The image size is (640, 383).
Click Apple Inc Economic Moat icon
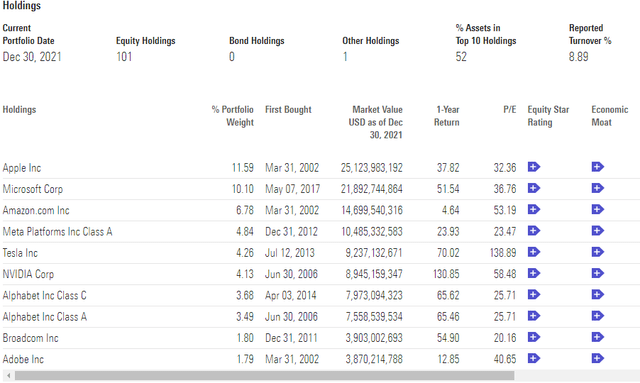pos(597,167)
